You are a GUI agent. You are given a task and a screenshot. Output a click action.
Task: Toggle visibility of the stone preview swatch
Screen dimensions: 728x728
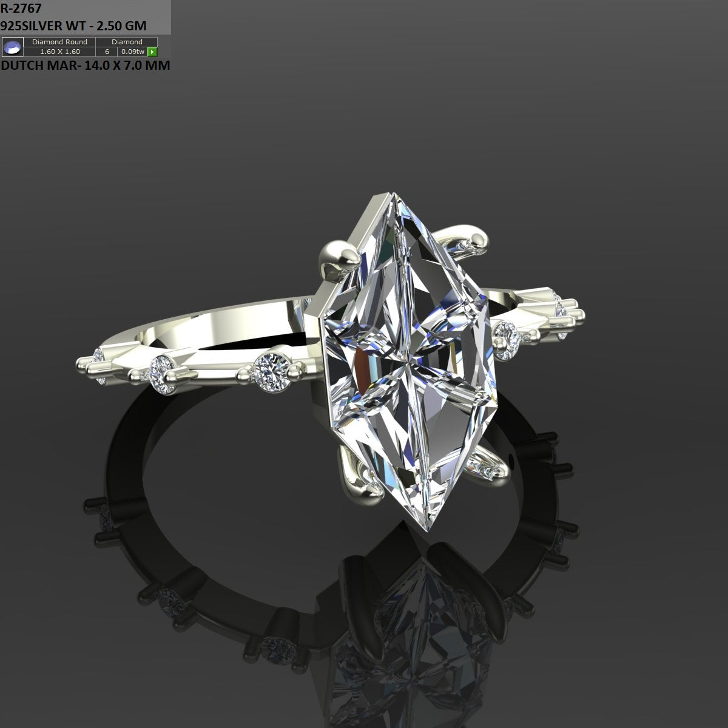12,47
